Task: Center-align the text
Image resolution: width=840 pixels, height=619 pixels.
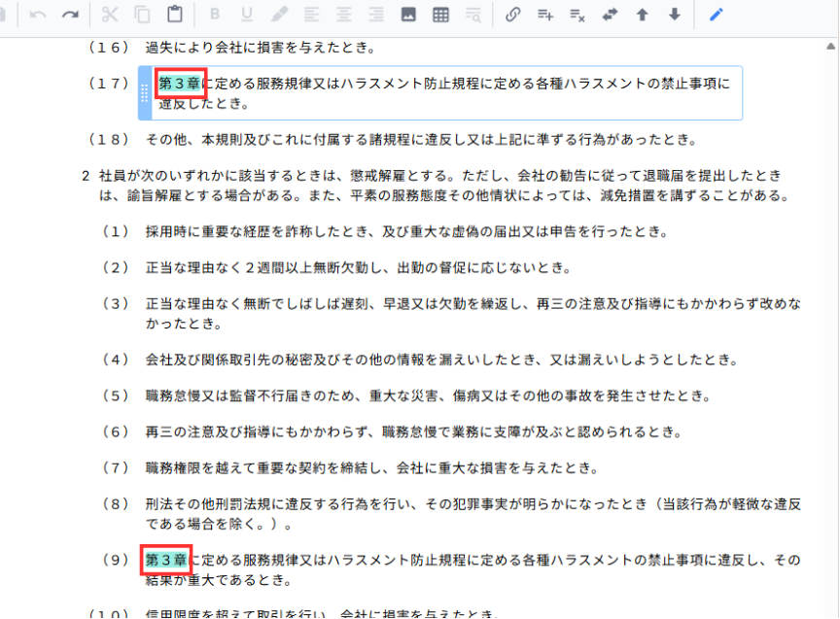Action: [x=343, y=16]
